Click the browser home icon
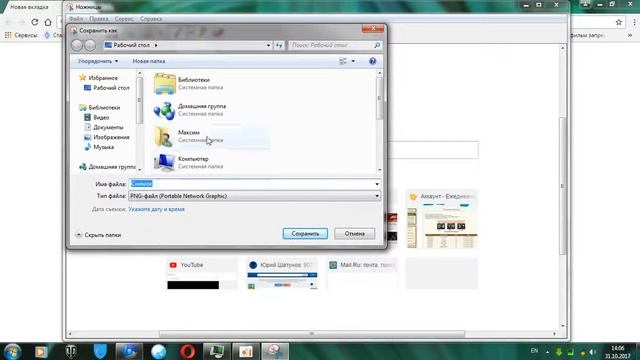640x360 pixels. tap(48, 22)
